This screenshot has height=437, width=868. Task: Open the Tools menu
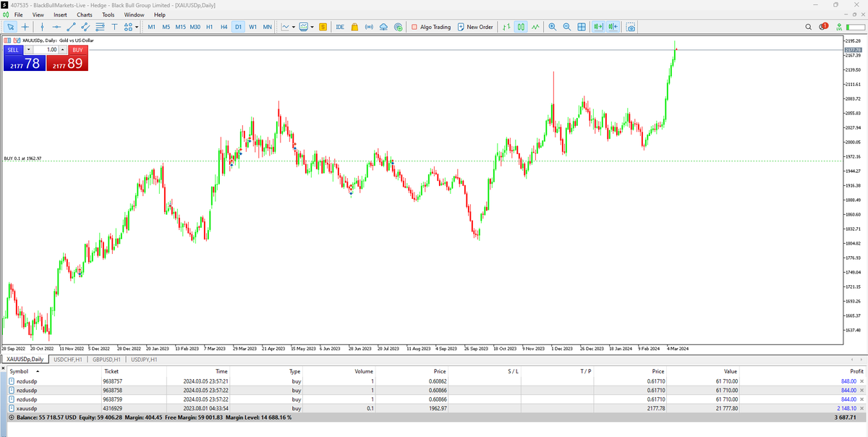(108, 14)
